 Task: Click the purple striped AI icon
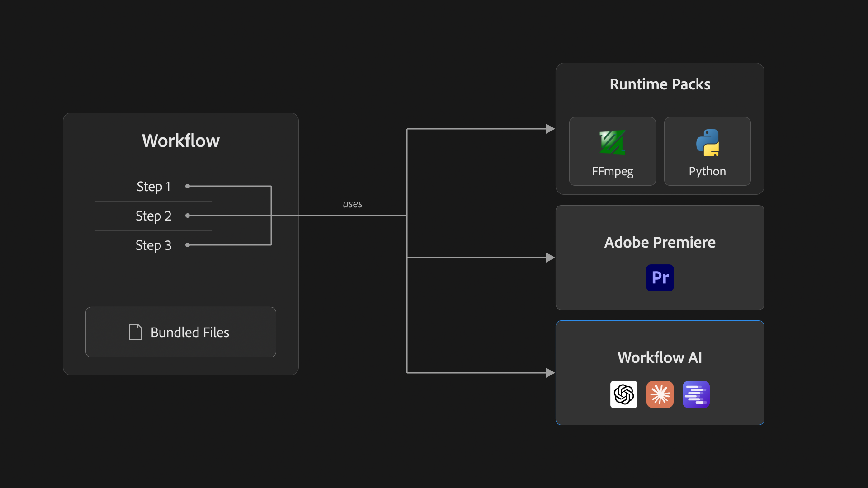696,394
